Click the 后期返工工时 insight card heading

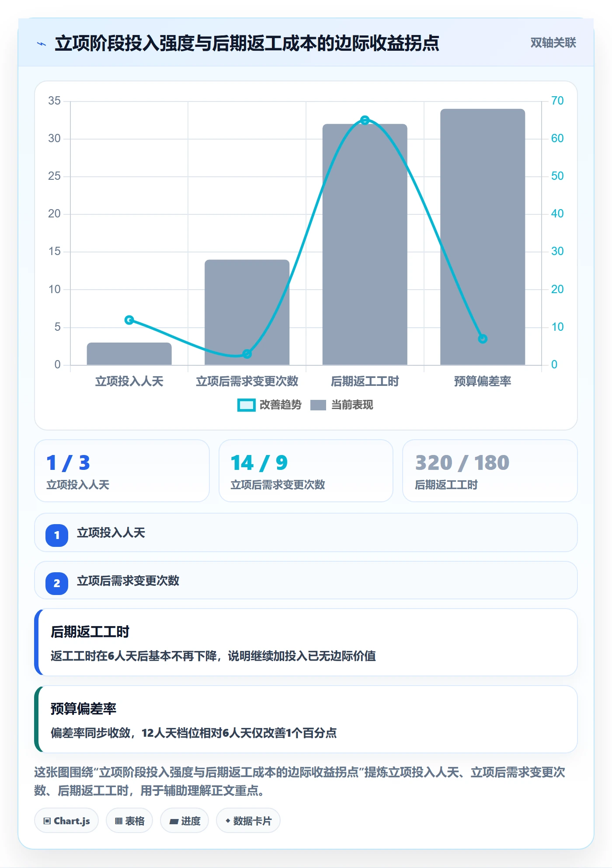[90, 632]
